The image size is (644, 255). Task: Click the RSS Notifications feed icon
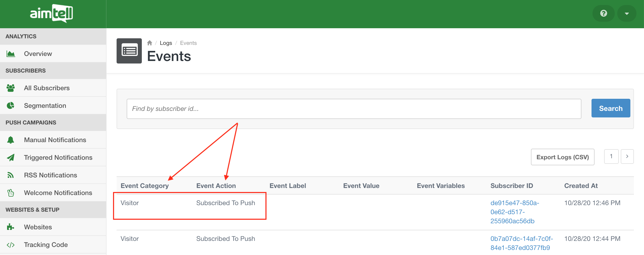point(11,175)
